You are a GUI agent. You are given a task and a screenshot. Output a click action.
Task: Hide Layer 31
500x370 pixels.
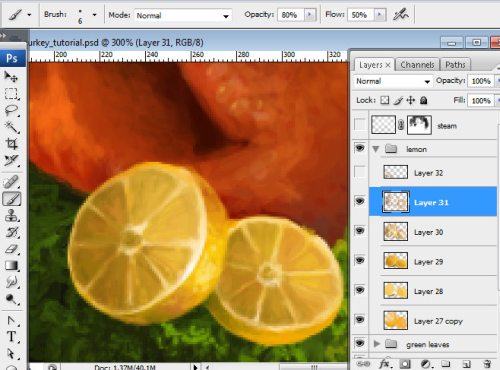click(x=360, y=201)
